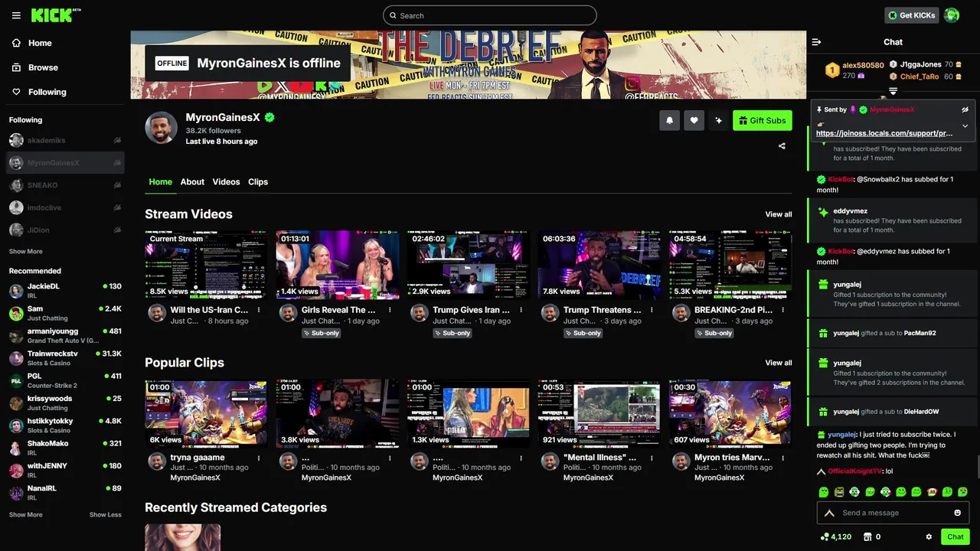
Task: Open JackieDL recommended channel
Action: pyautogui.click(x=65, y=291)
